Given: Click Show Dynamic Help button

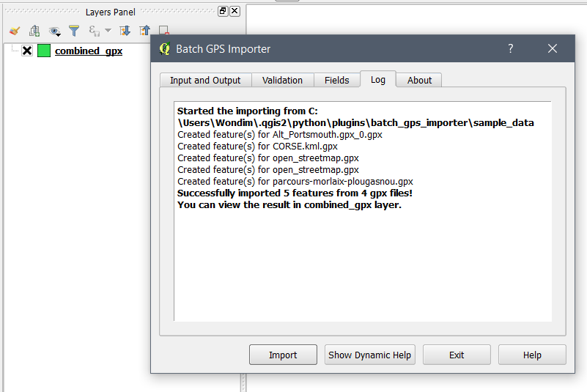Looking at the screenshot, I should coord(370,355).
